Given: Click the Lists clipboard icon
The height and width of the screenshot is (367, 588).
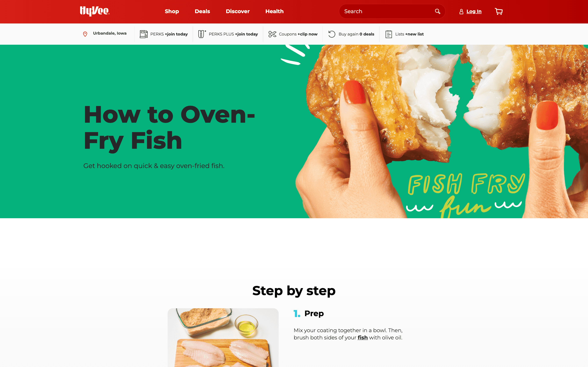Looking at the screenshot, I should (389, 34).
